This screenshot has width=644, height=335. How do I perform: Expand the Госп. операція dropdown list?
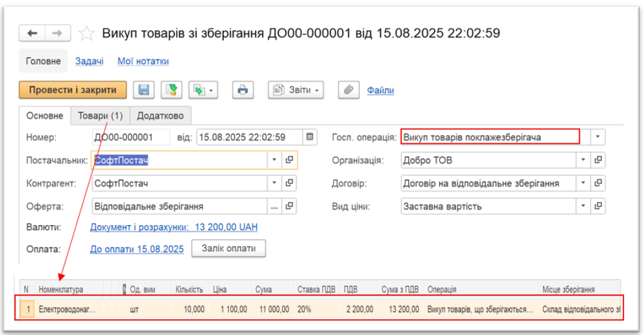coord(598,137)
